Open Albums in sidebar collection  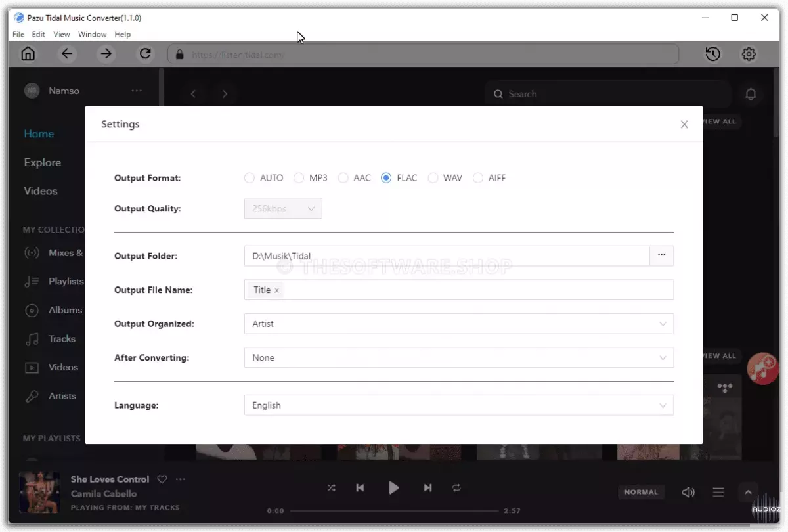[53, 310]
